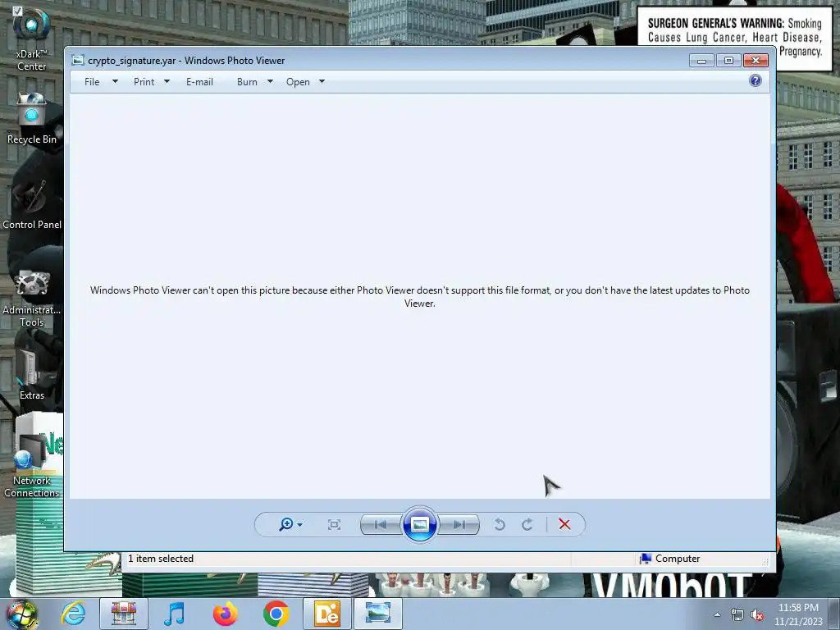The height and width of the screenshot is (630, 840).
Task: Open the library shelf taskbar icon
Action: [x=124, y=614]
